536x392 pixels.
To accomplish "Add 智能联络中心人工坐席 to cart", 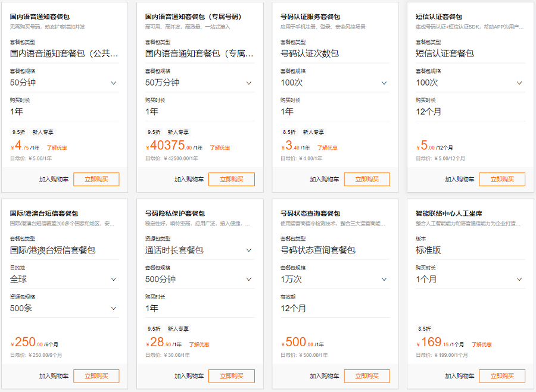I will pyautogui.click(x=459, y=376).
